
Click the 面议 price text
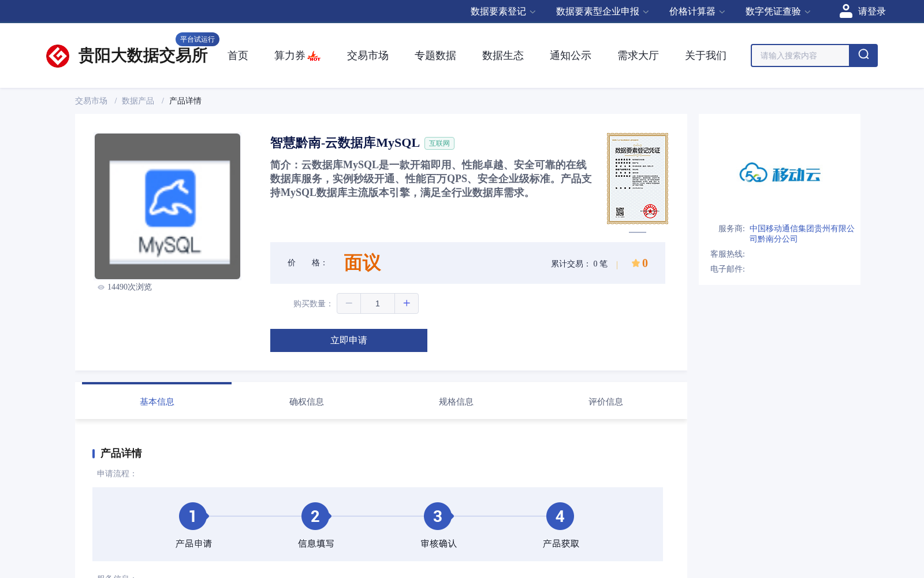[363, 263]
